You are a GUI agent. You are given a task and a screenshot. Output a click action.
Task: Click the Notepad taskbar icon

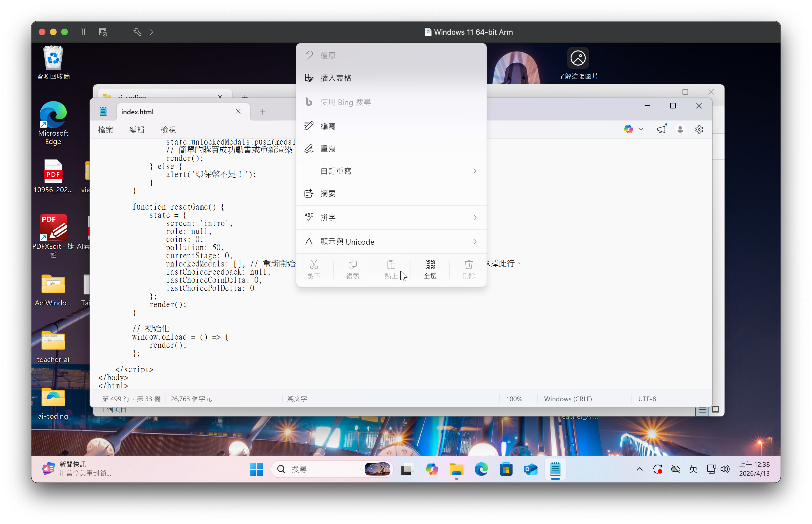click(555, 469)
